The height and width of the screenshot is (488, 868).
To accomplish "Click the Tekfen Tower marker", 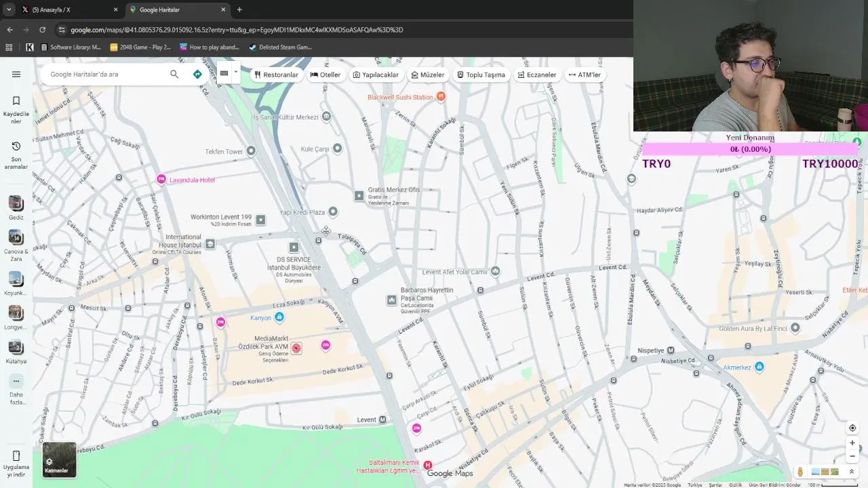I will pyautogui.click(x=251, y=151).
